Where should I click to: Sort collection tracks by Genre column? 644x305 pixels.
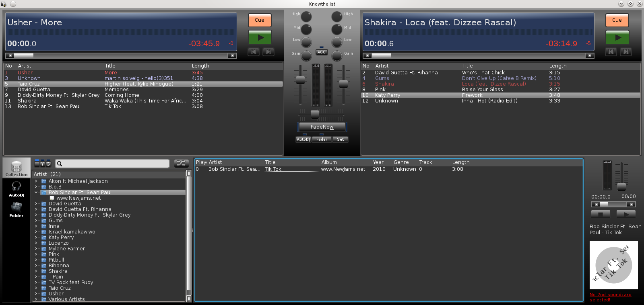tap(401, 162)
